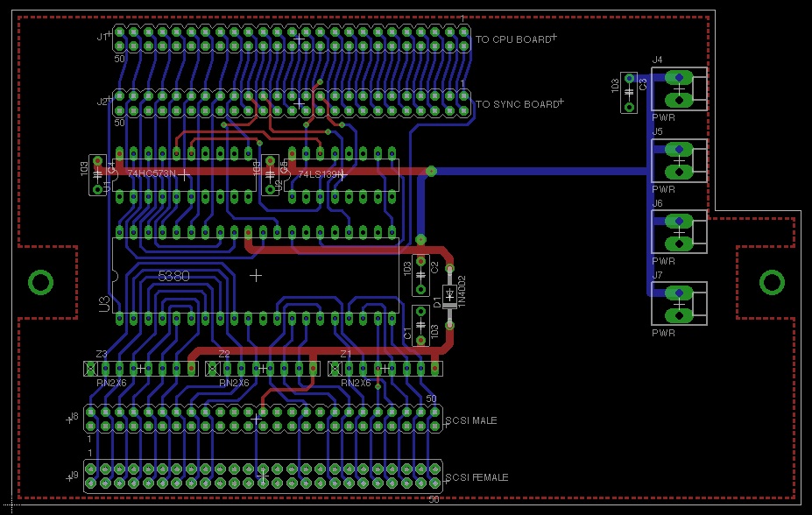
Task: Select capacitor C1 below C2
Action: (x=420, y=326)
